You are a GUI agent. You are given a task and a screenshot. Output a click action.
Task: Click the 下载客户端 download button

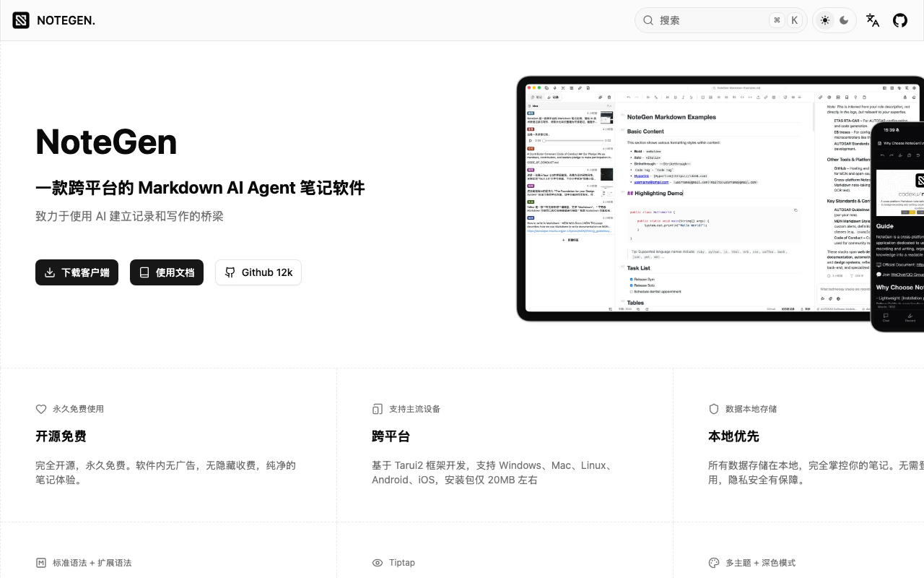click(77, 272)
